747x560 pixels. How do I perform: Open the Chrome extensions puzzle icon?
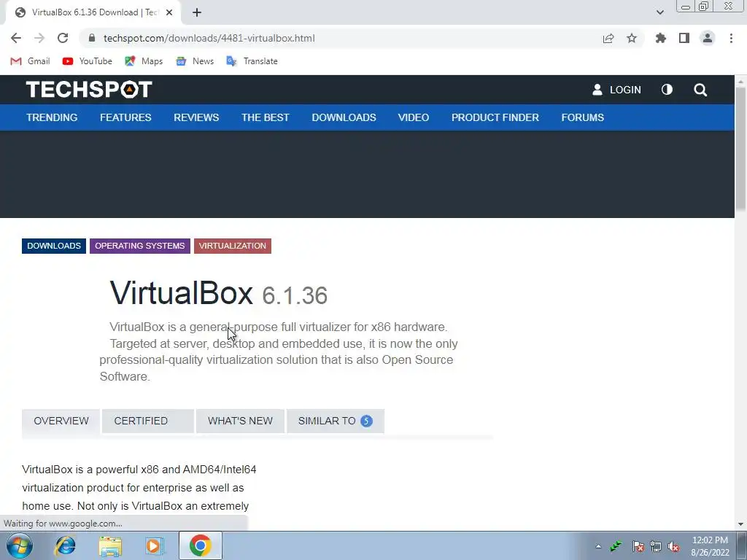(x=661, y=38)
